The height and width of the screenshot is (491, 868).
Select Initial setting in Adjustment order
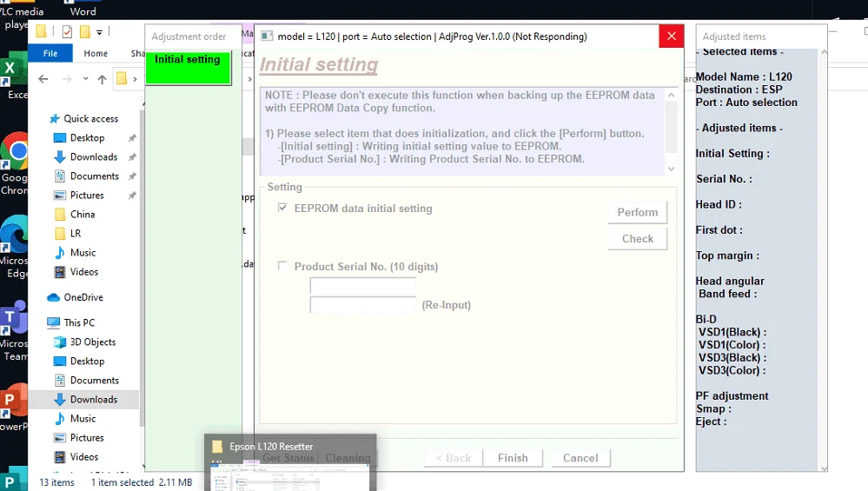tap(188, 68)
